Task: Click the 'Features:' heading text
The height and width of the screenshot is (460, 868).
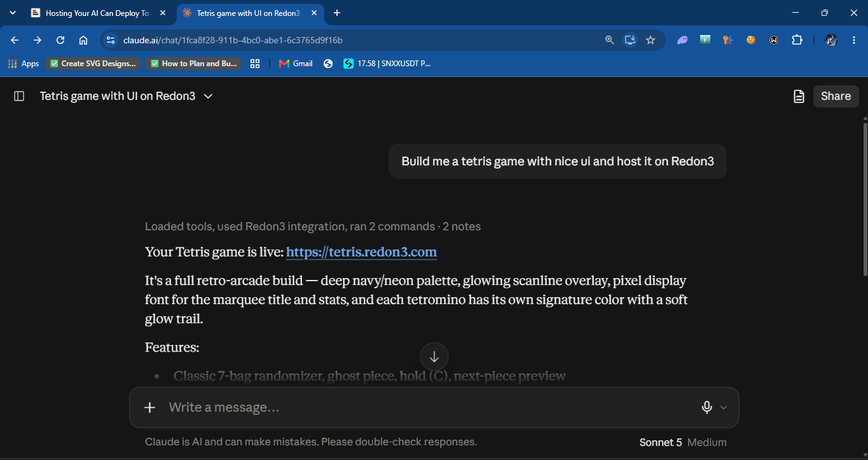Action: pos(172,347)
